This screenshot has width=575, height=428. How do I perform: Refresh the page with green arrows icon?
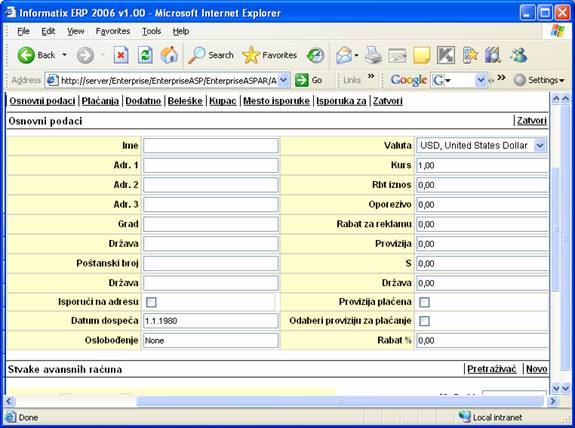[145, 55]
